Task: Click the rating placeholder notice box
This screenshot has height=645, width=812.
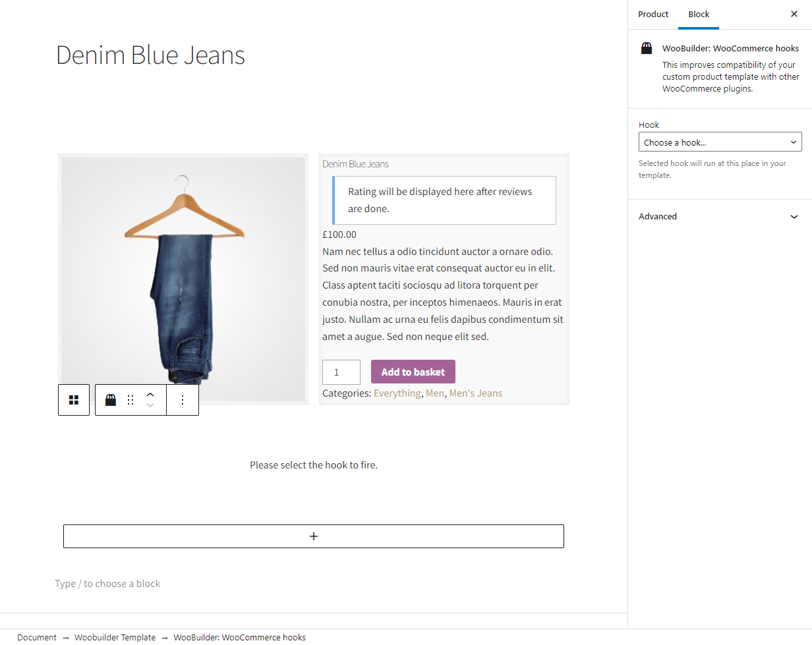Action: coord(444,200)
